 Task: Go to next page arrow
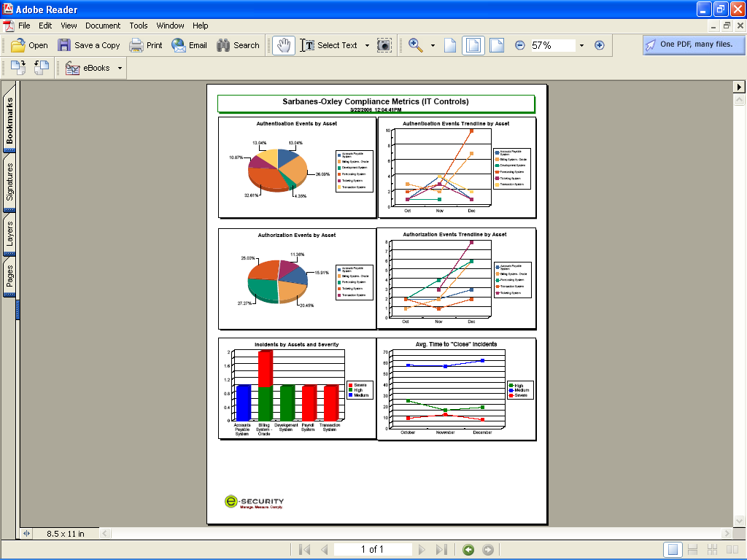pyautogui.click(x=422, y=550)
